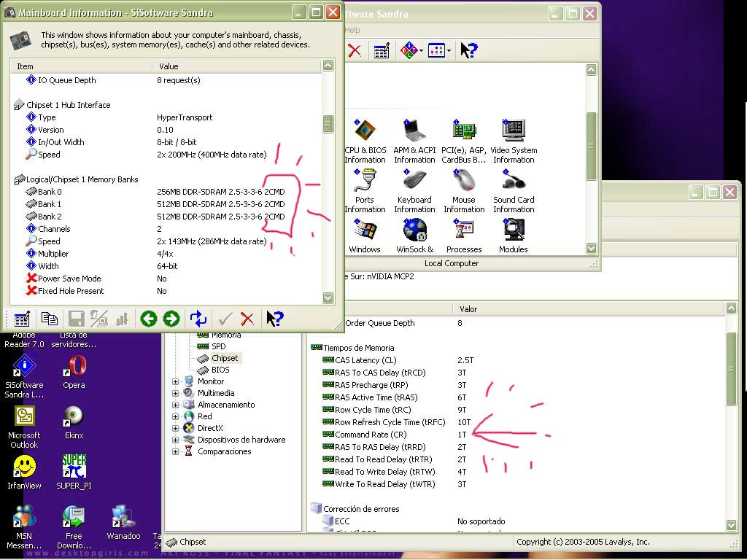Select the SUPER_PI desktop icon
Screen dimensions: 747x560
(74, 472)
